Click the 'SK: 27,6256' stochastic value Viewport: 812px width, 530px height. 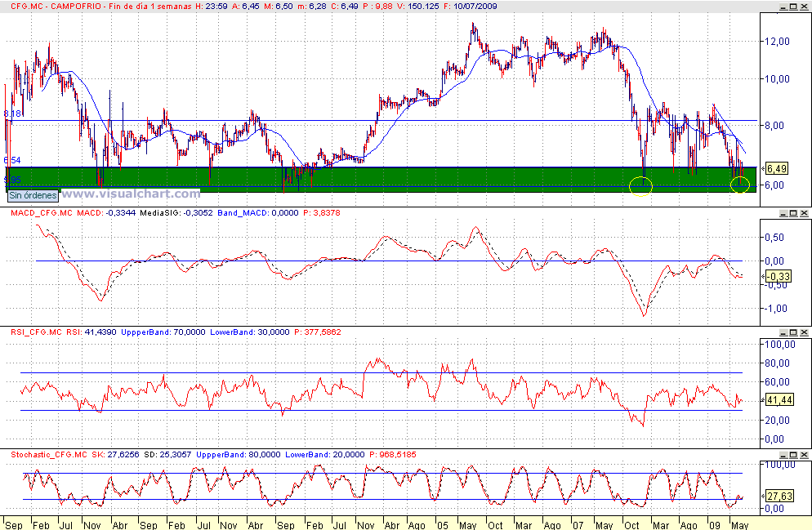tap(115, 454)
